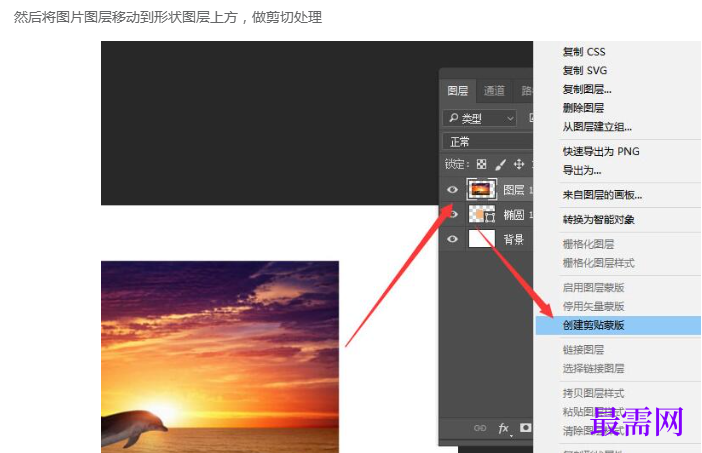Choose 停用矢量蒙版 menu entry
This screenshot has height=453, width=702.
593,306
